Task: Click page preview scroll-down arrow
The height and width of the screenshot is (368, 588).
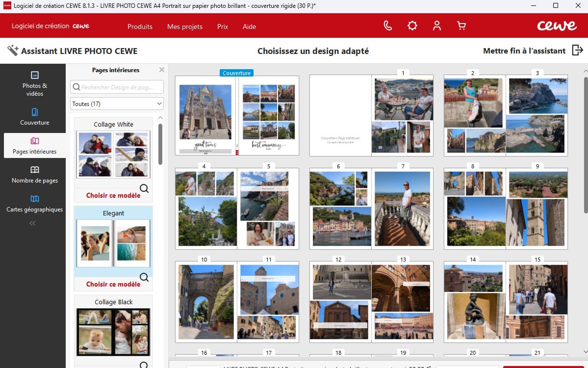Action: tap(586, 351)
